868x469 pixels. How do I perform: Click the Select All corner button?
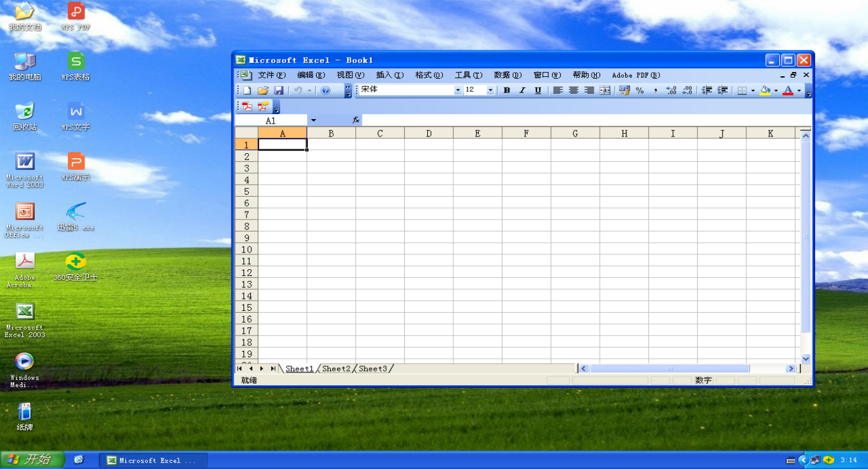(x=246, y=133)
